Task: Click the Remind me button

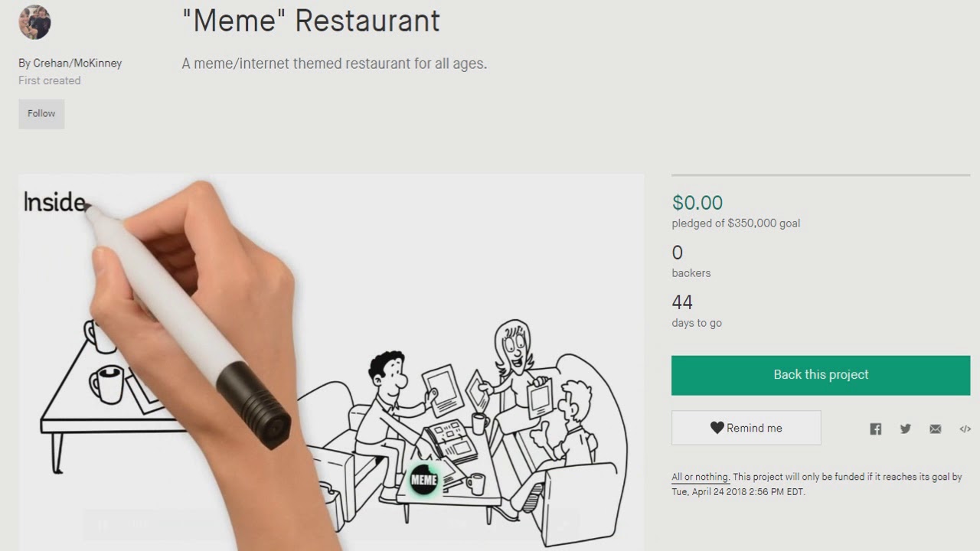Action: coord(746,428)
